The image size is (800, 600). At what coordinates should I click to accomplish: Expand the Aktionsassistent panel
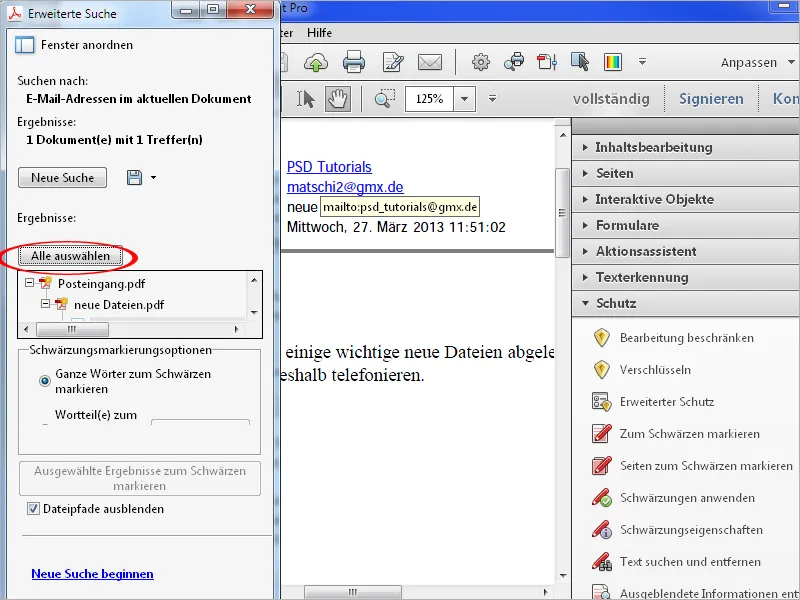(x=686, y=252)
